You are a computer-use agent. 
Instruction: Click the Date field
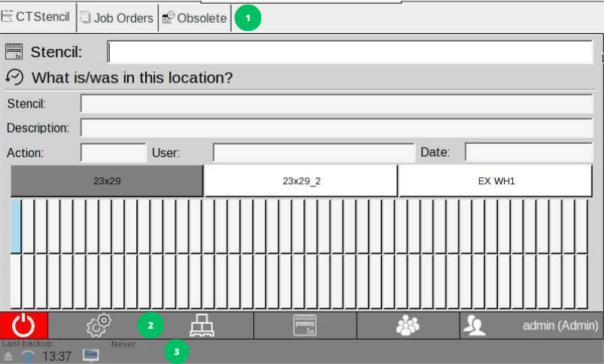pyautogui.click(x=528, y=153)
